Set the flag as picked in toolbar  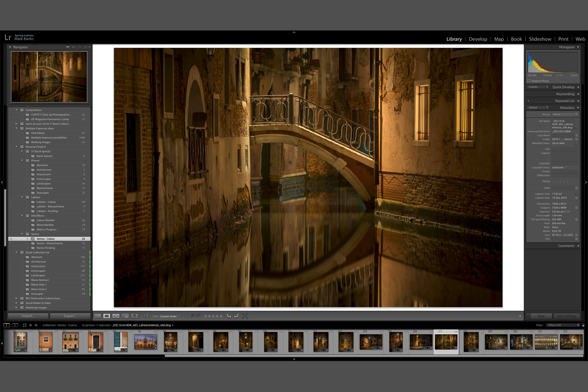click(x=193, y=316)
